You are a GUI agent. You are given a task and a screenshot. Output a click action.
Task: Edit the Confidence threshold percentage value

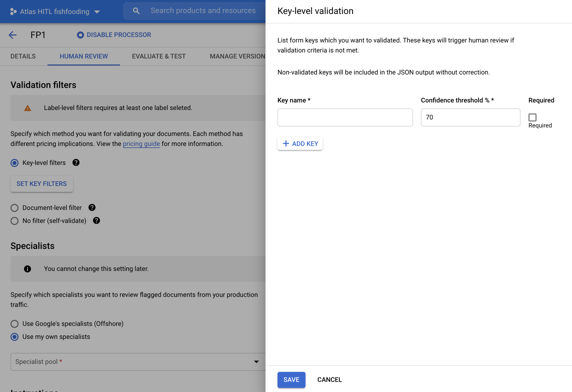[471, 117]
